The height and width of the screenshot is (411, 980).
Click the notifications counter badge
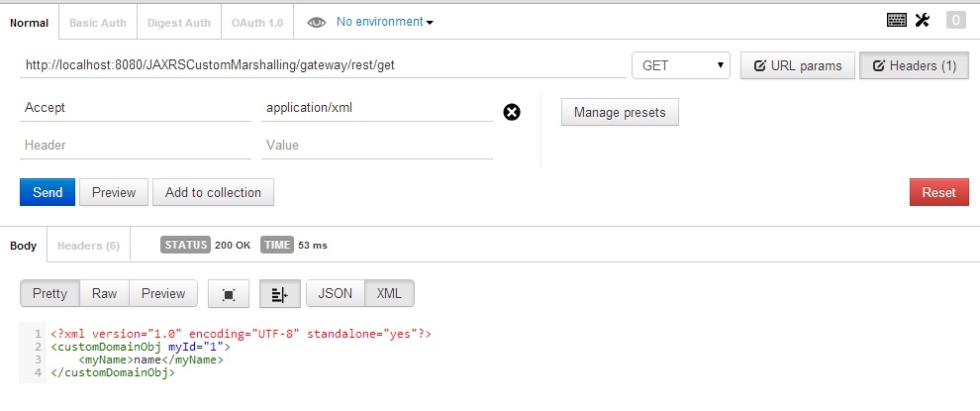(955, 20)
